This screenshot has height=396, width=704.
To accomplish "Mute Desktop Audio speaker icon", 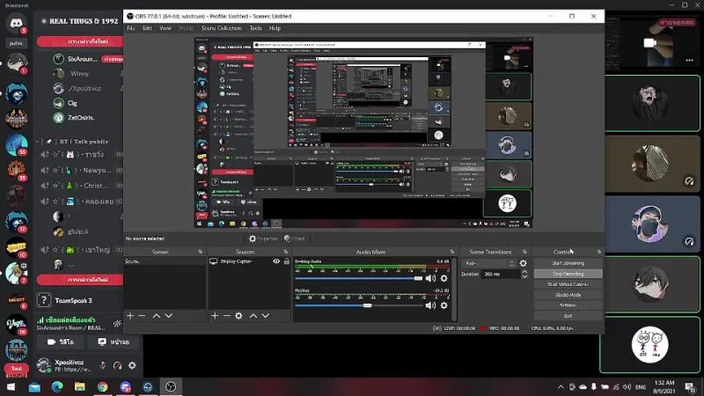I will pos(431,278).
